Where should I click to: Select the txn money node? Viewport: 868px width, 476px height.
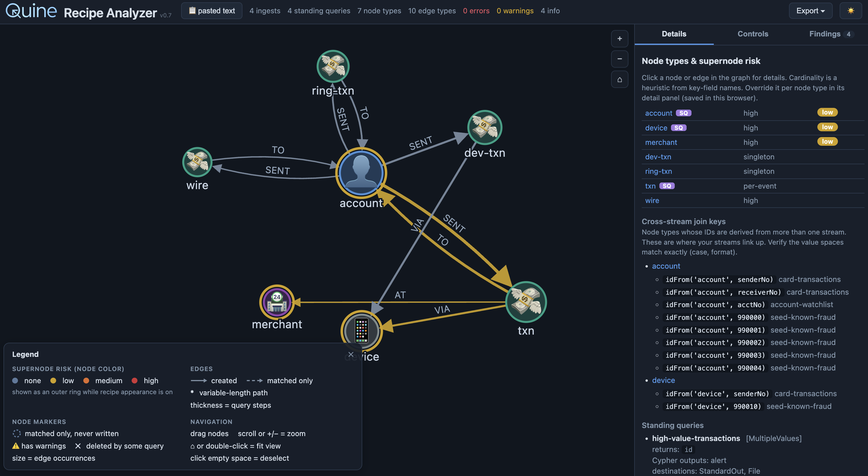pyautogui.click(x=526, y=302)
